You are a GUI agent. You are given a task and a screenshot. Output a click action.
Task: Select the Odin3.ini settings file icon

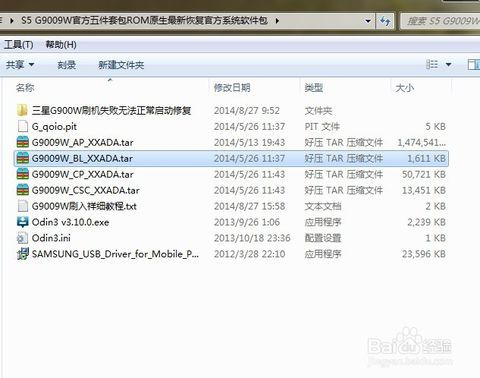tap(22, 238)
